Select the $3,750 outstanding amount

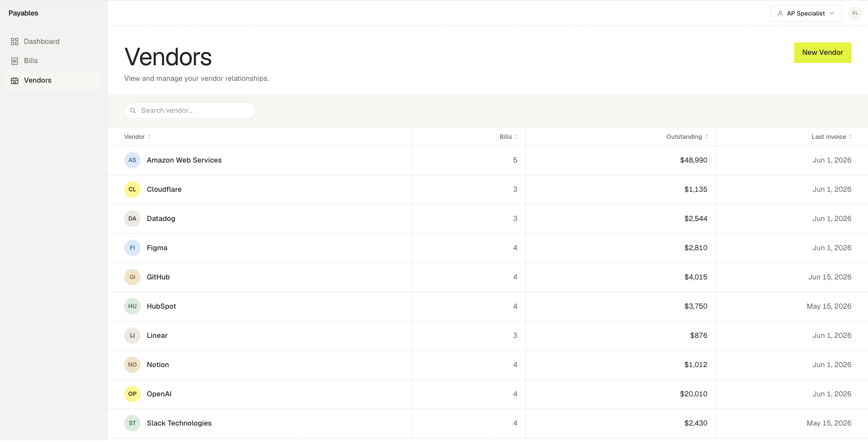click(x=696, y=306)
